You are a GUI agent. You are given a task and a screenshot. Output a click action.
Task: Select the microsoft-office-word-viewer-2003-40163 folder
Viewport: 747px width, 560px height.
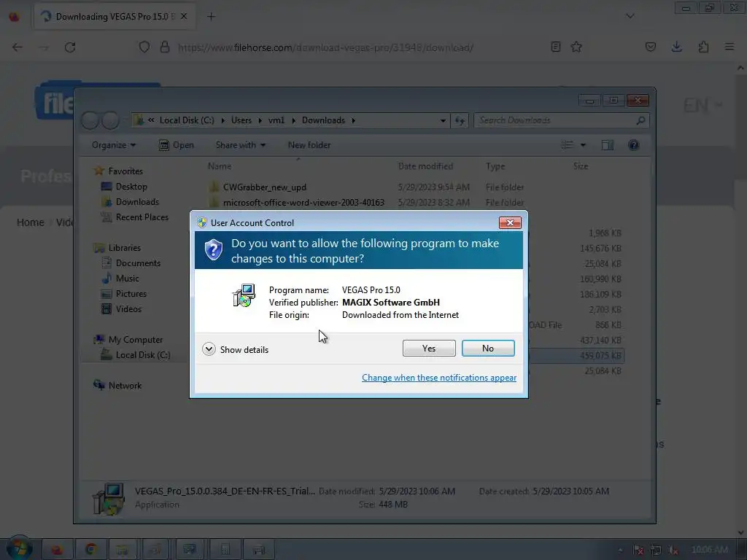pyautogui.click(x=303, y=203)
